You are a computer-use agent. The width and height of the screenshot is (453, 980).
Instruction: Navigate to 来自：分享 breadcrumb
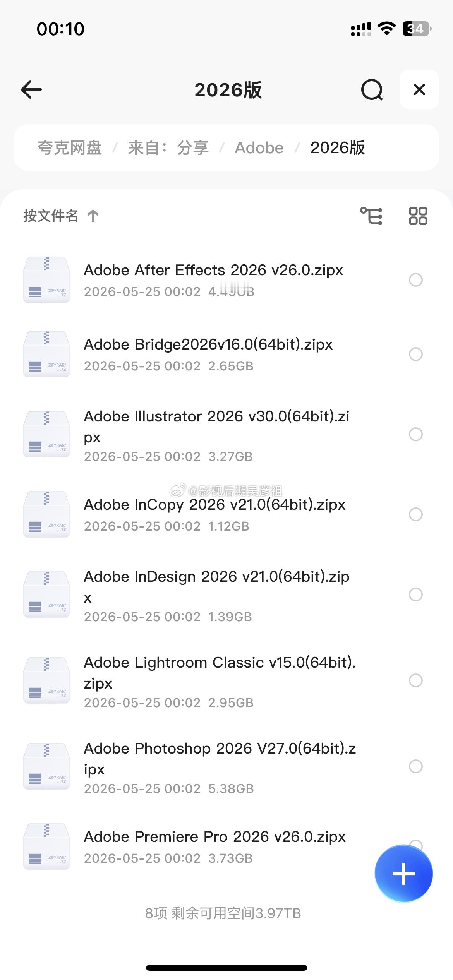coord(168,147)
